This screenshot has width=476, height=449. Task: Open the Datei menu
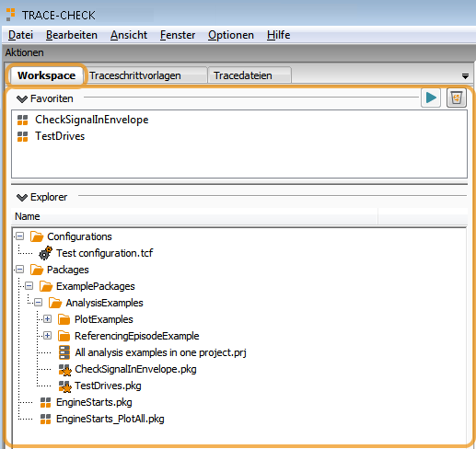pyautogui.click(x=20, y=35)
